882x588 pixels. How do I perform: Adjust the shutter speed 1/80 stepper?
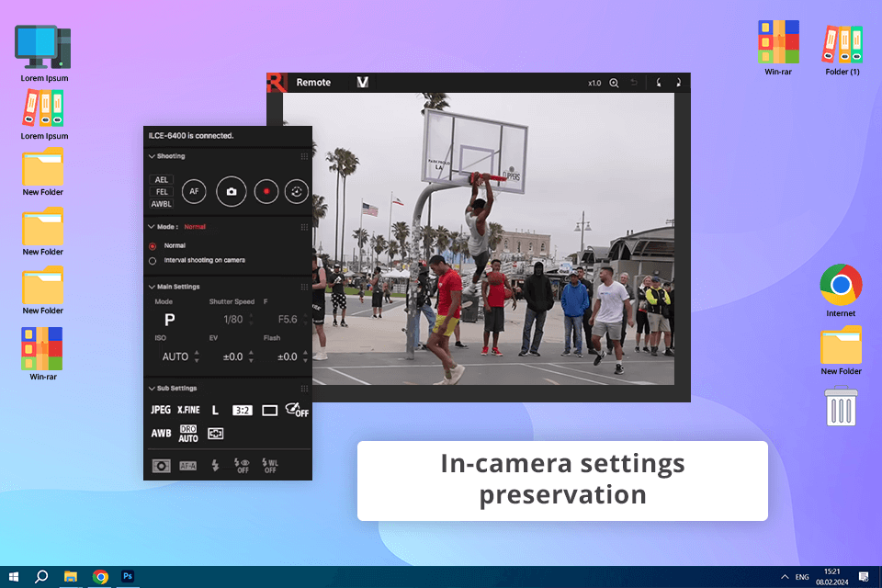[251, 320]
